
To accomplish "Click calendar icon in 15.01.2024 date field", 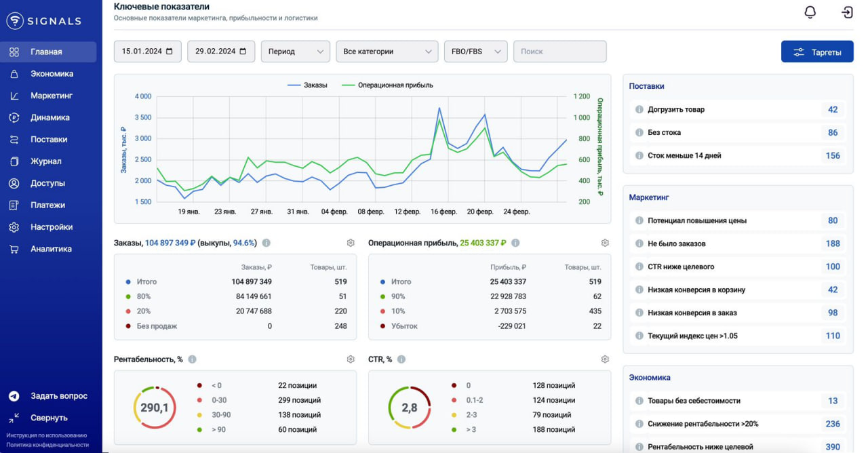I will pos(169,52).
